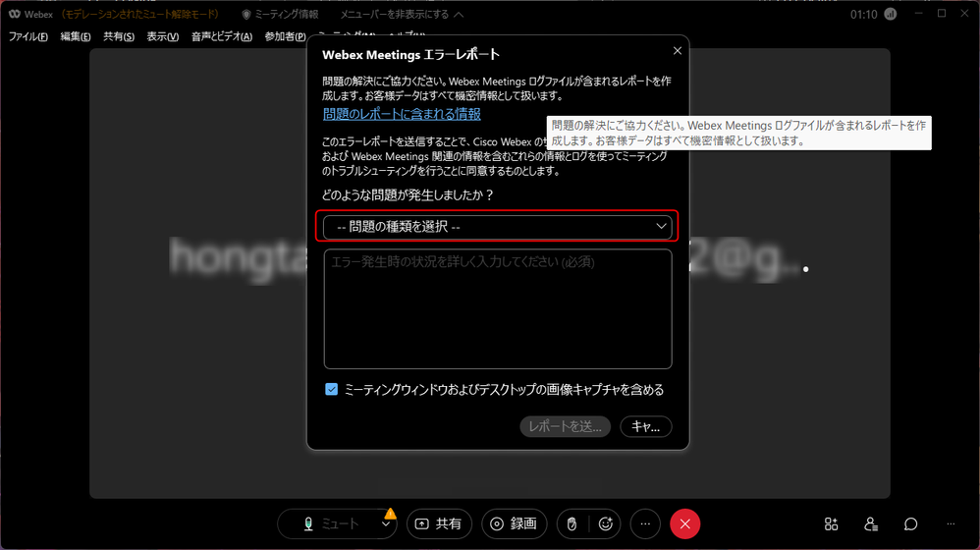Open the 参加者(P) menu

point(285,37)
